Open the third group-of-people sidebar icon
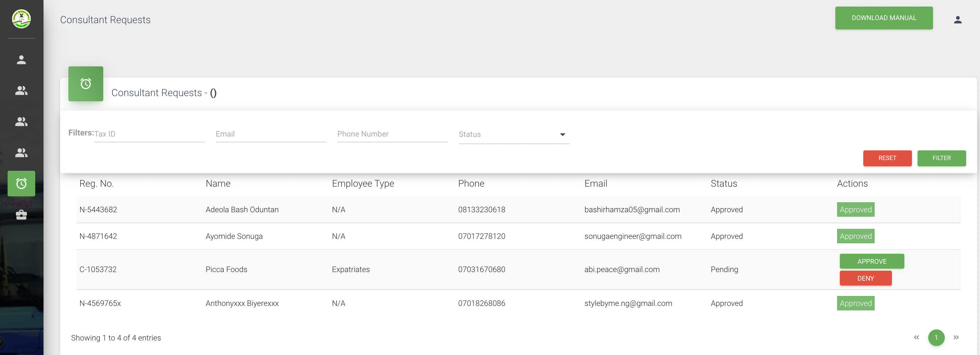 (x=21, y=153)
